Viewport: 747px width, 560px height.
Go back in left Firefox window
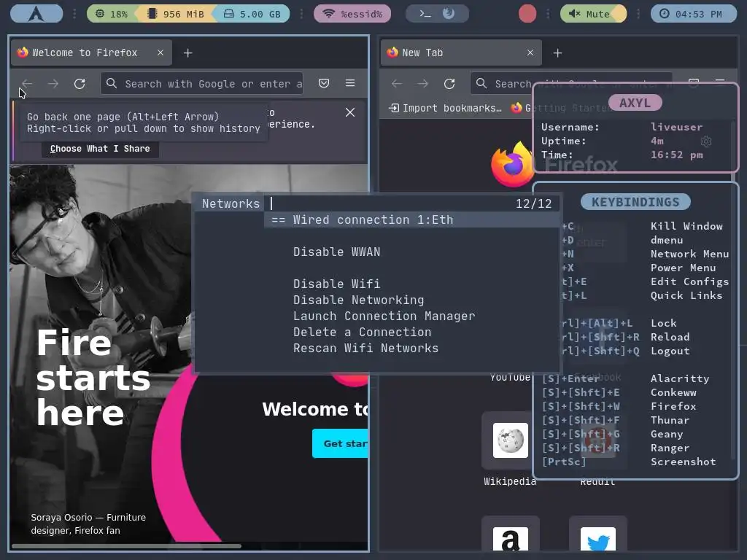(27, 84)
